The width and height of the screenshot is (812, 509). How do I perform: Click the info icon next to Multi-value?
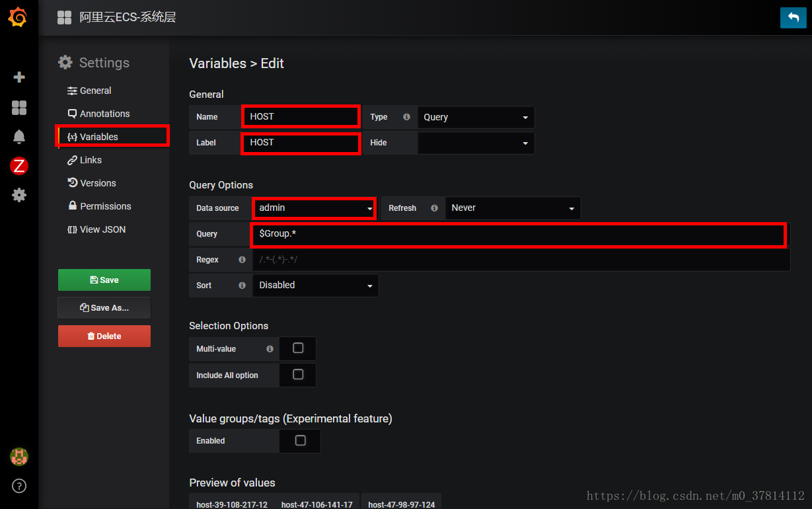coord(270,348)
